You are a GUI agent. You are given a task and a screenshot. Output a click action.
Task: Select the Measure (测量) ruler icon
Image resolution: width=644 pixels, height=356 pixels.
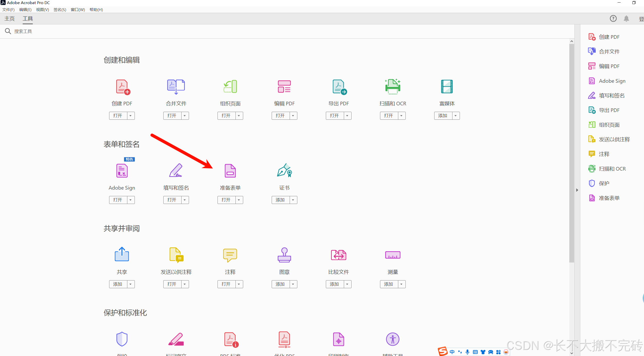click(393, 255)
